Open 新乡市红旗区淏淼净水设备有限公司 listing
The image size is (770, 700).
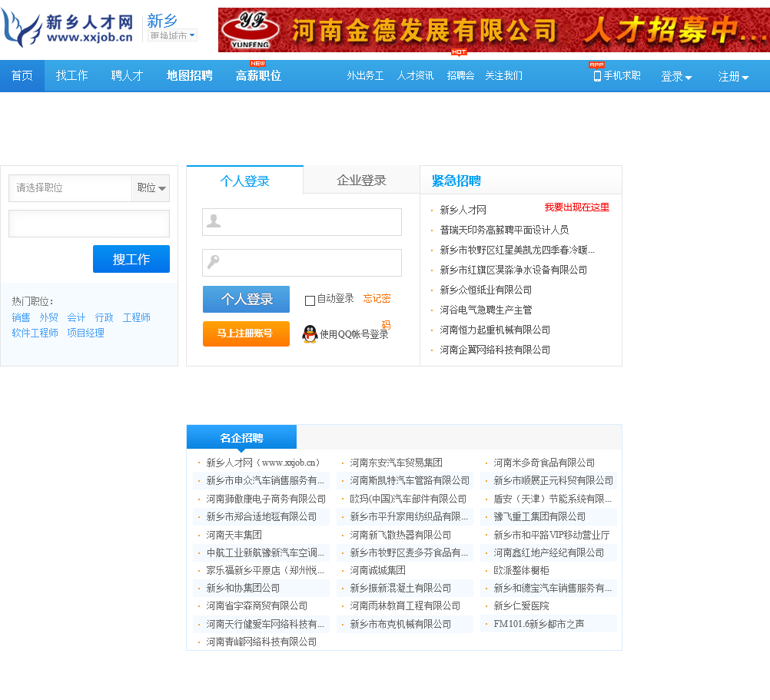click(x=513, y=270)
